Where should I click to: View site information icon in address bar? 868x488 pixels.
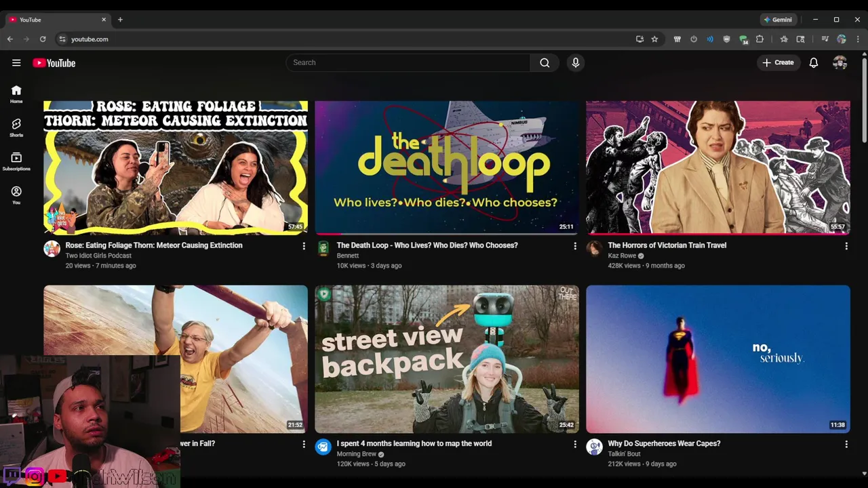coord(62,39)
